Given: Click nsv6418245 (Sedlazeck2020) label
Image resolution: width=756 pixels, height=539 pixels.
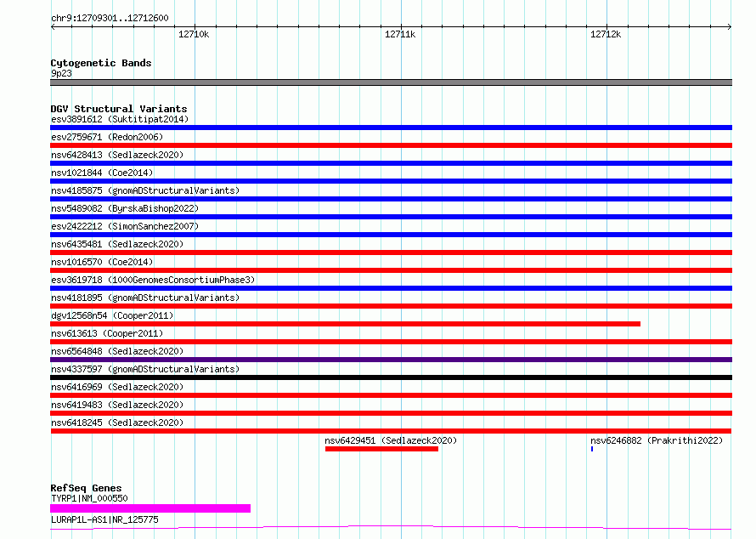Looking at the screenshot, I should tap(117, 423).
